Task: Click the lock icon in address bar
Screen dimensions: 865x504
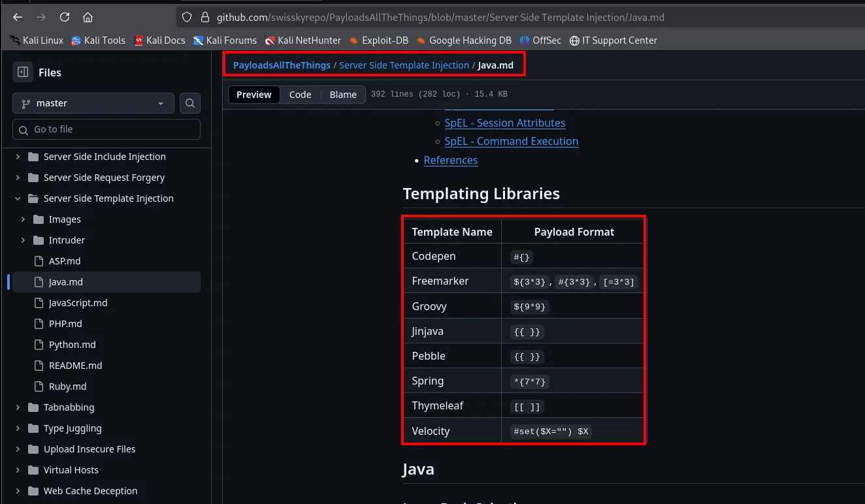Action: [205, 18]
